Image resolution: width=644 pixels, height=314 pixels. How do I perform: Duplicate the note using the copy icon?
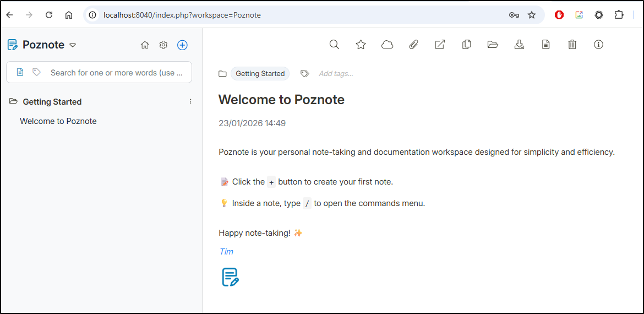(x=466, y=45)
